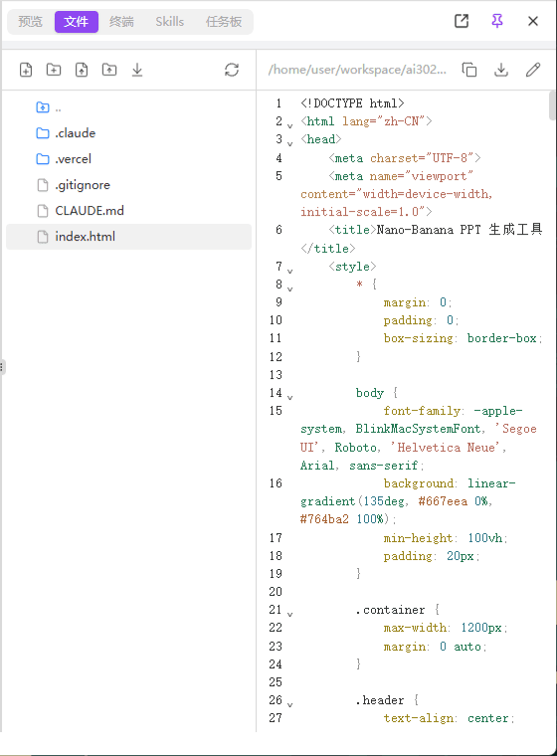Image resolution: width=557 pixels, height=756 pixels.
Task: Click the new file icon
Action: (x=26, y=70)
